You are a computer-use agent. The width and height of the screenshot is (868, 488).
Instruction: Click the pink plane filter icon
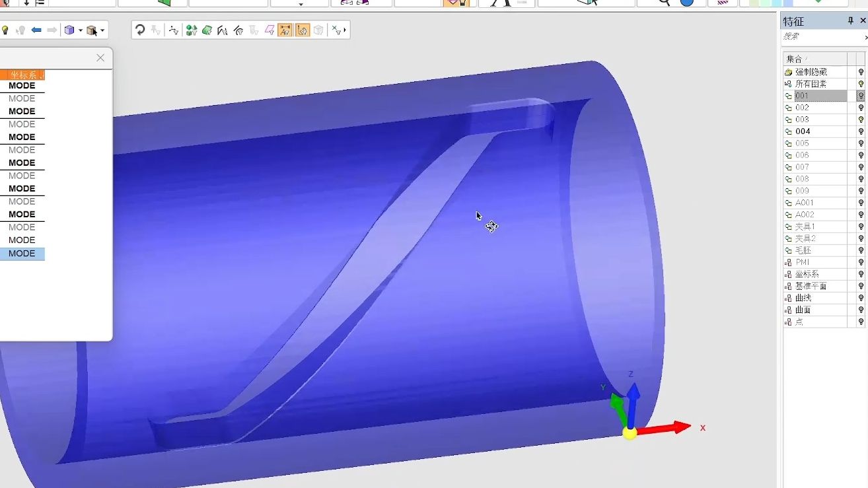pos(269,30)
